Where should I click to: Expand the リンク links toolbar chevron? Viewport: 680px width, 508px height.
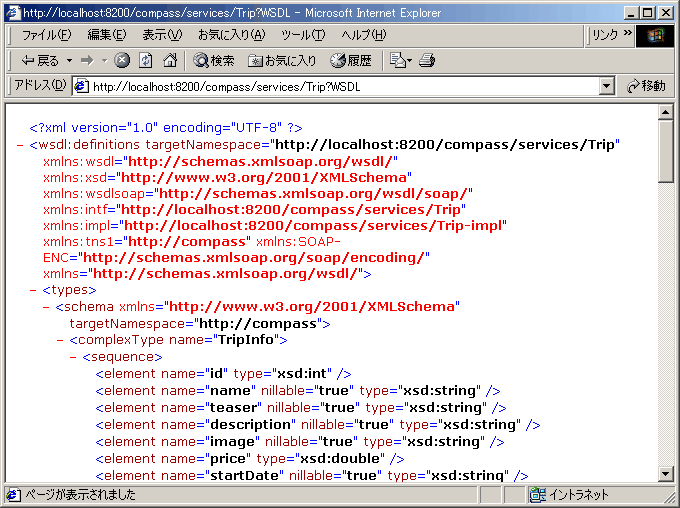point(628,33)
